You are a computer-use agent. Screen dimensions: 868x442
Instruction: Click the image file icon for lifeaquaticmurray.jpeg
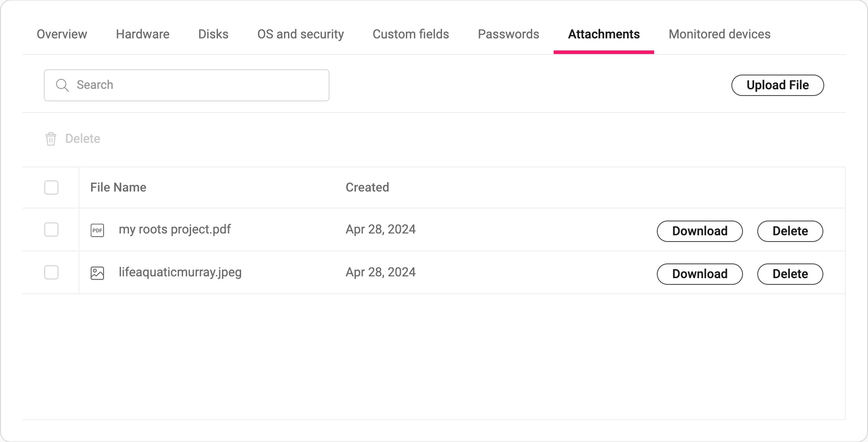(x=97, y=273)
